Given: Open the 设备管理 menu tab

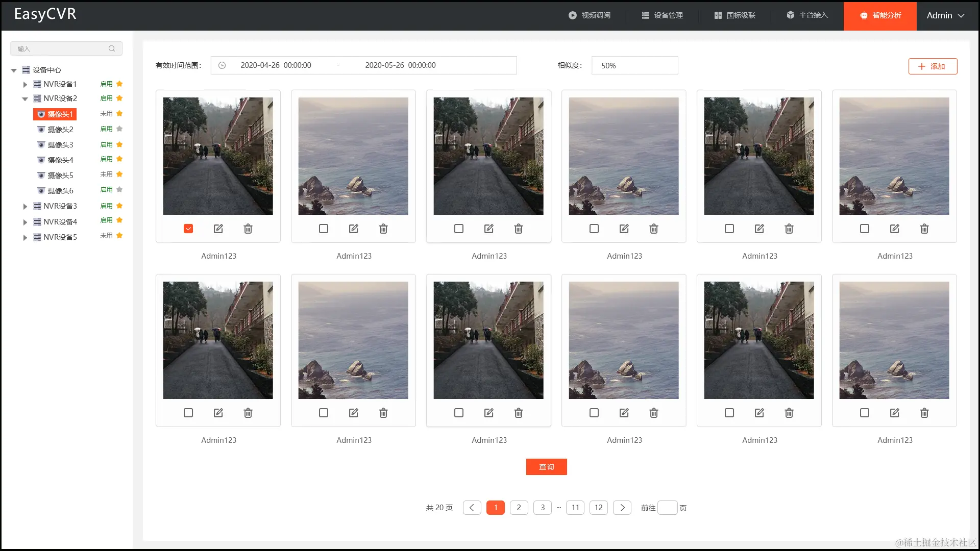Looking at the screenshot, I should pyautogui.click(x=662, y=15).
